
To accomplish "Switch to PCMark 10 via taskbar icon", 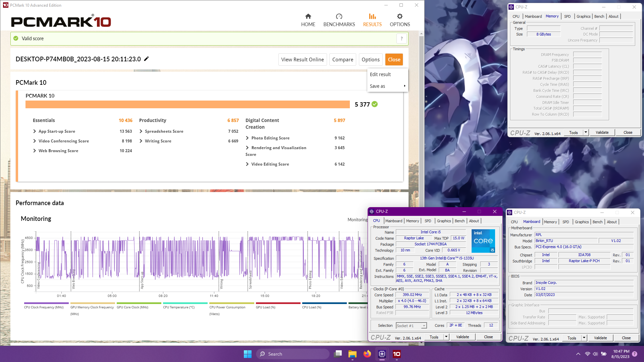I will pos(396,354).
